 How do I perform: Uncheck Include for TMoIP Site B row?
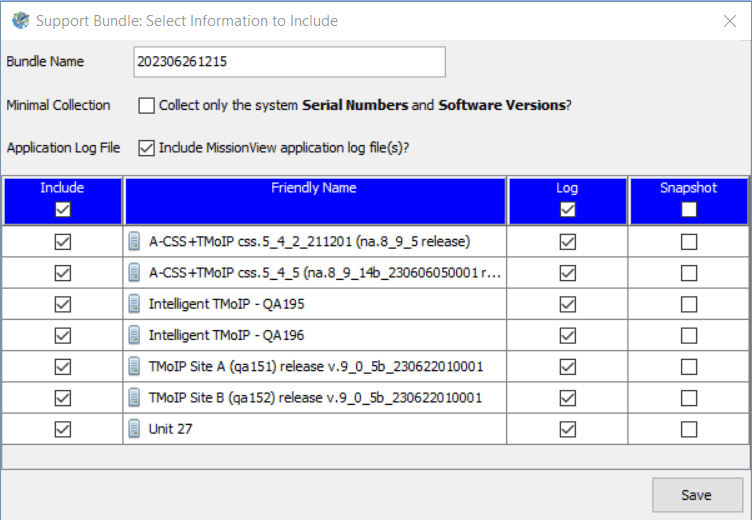click(x=63, y=398)
